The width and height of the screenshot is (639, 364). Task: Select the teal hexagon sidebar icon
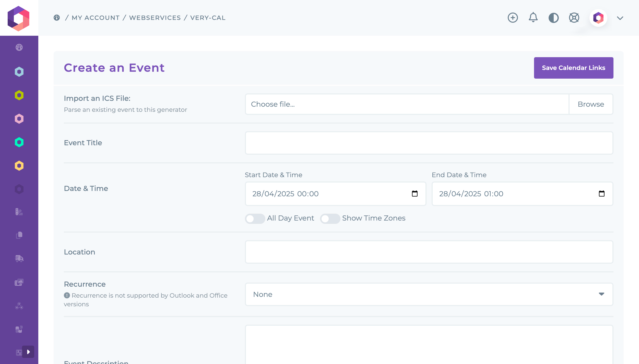pyautogui.click(x=19, y=142)
